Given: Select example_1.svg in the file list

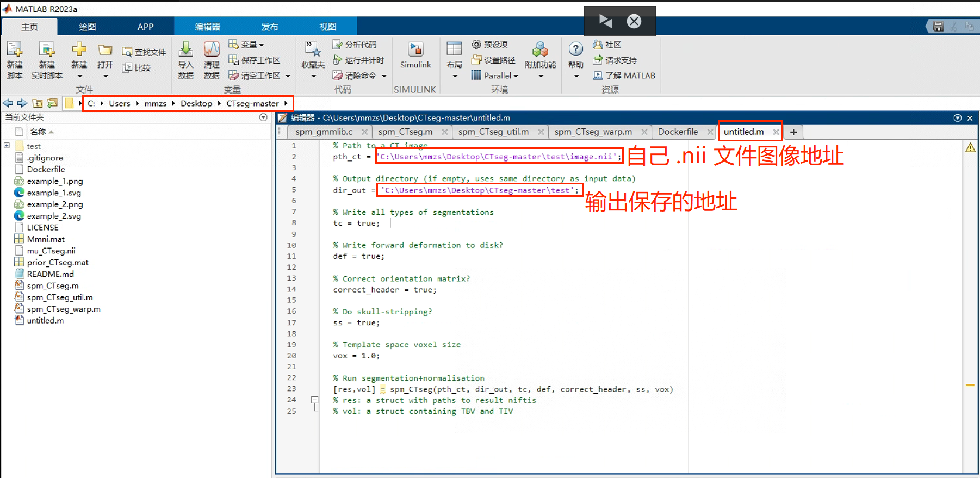Looking at the screenshot, I should point(54,193).
